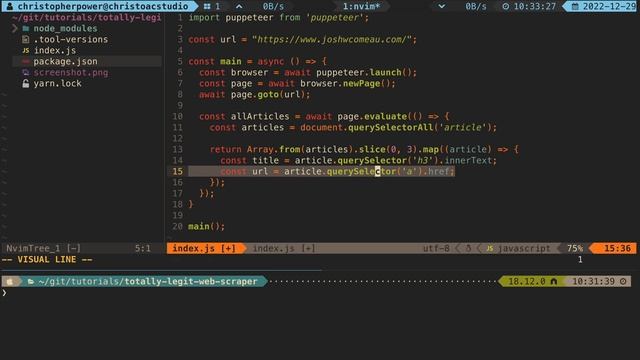Click the VISUAL LINE mode indicator
Screen dimensions: 640x360
(47, 260)
